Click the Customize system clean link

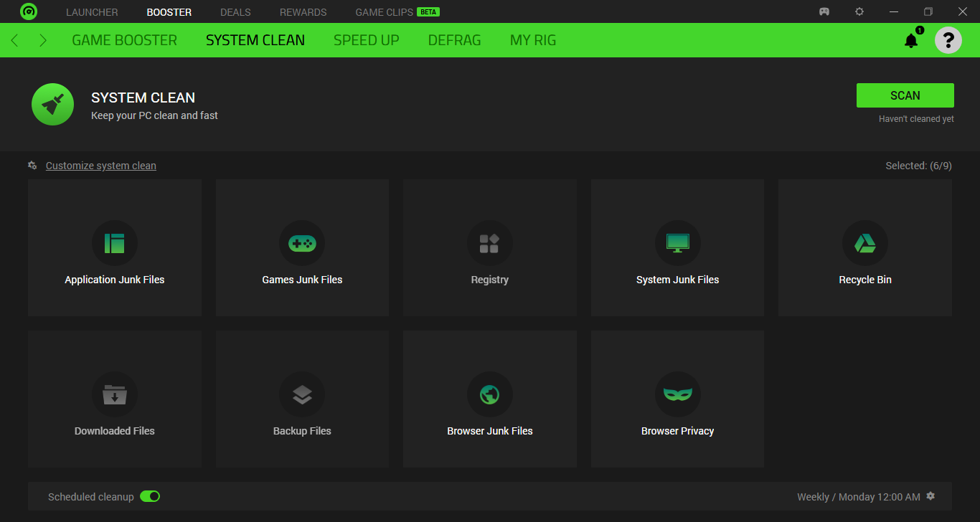100,166
